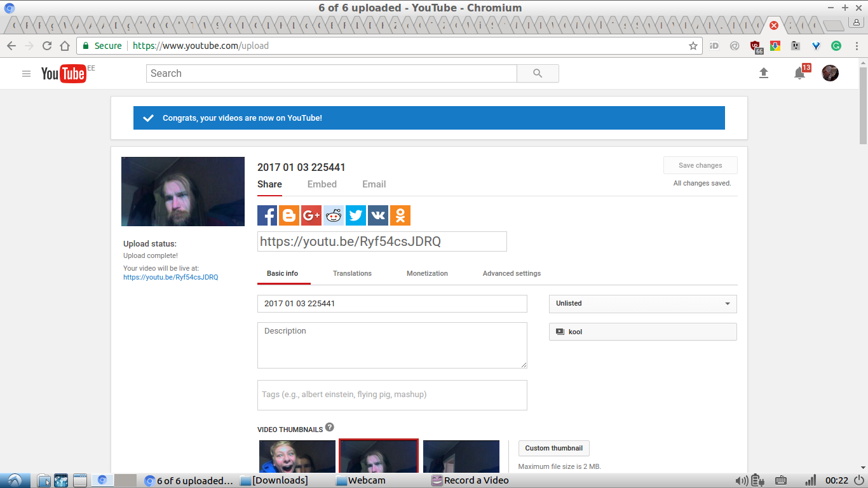868x488 pixels.
Task: Select the Basic info tab
Action: [283, 273]
